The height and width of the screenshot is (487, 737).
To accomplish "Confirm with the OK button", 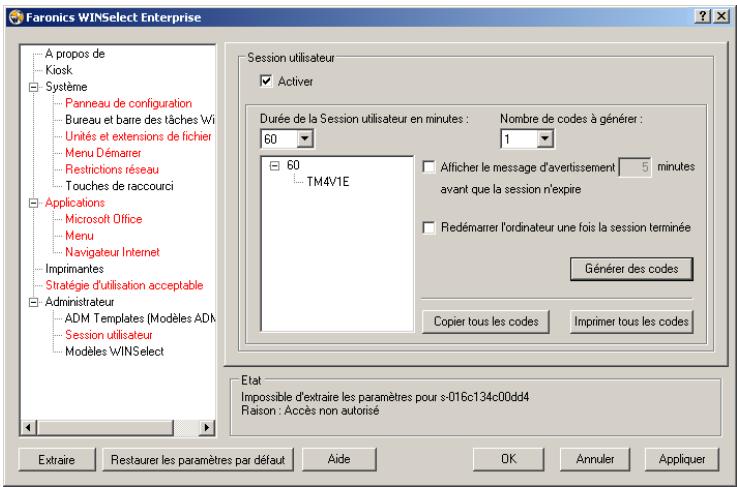I will (508, 459).
